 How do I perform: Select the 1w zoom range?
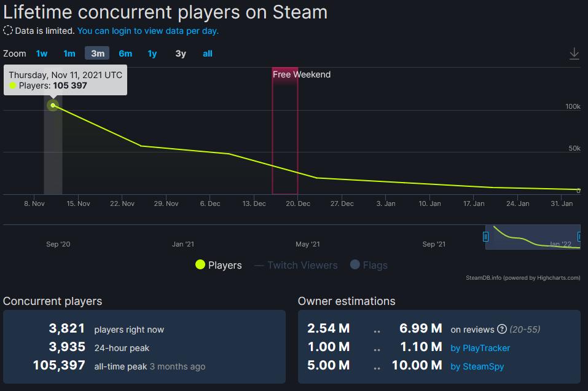(42, 53)
